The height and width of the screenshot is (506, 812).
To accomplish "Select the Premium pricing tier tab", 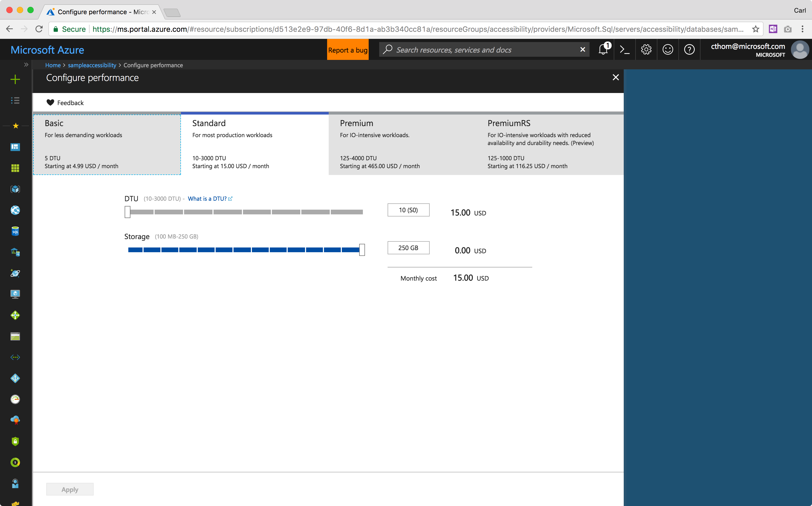I will coord(402,144).
